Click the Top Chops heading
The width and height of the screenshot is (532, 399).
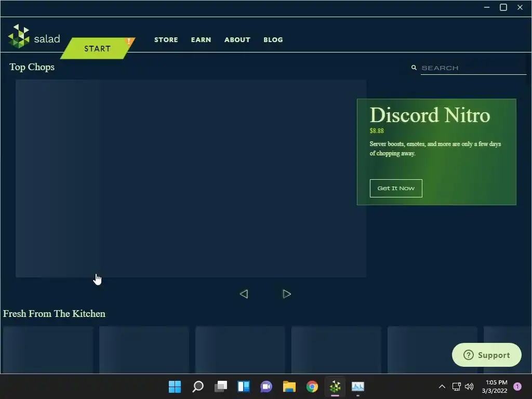(x=32, y=67)
